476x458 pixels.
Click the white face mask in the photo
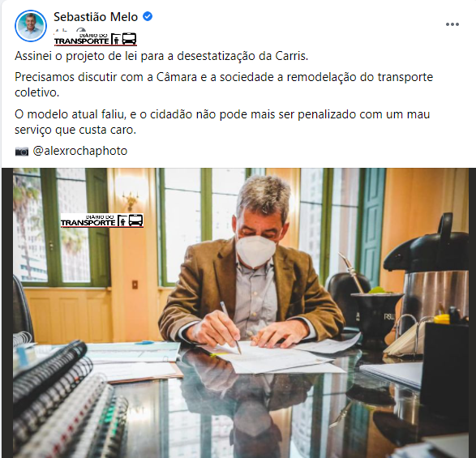point(255,251)
